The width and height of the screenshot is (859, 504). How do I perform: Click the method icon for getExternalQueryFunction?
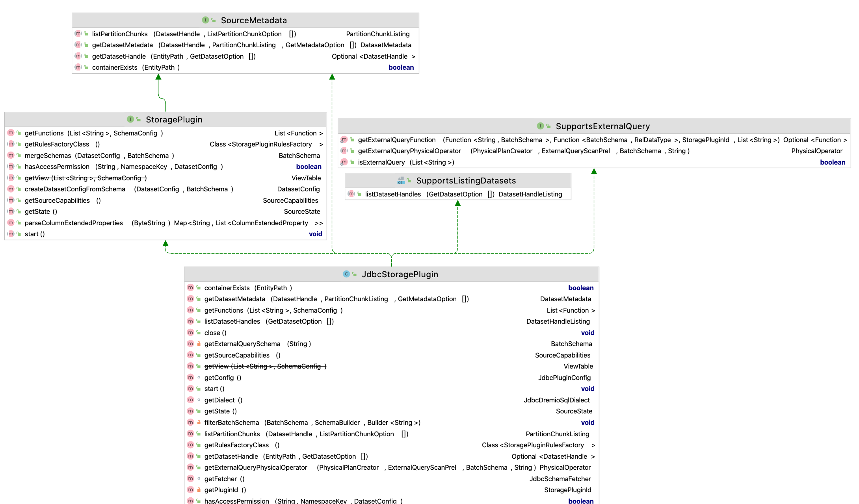344,140
